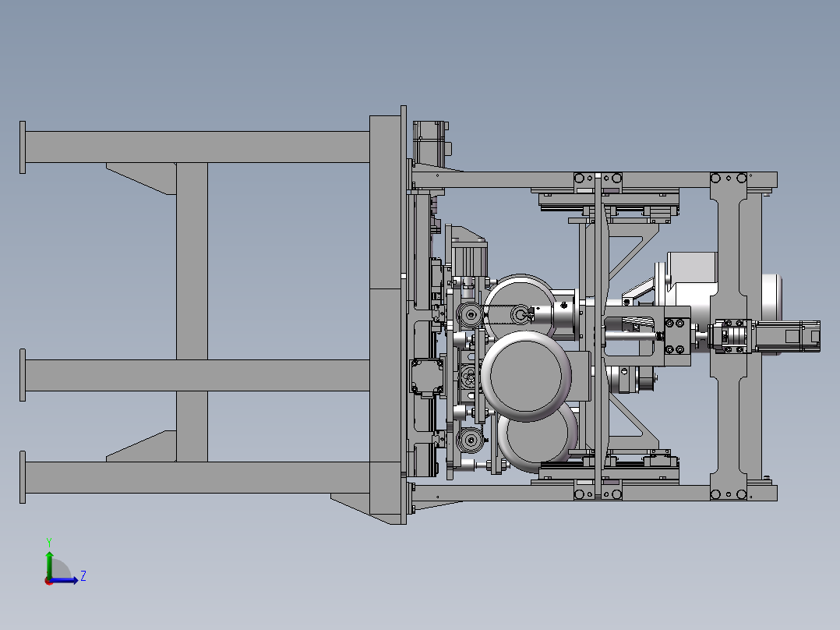Select the upper horizontal rail beam of the right frame
Viewport: 840px width, 630px height.
(595, 179)
